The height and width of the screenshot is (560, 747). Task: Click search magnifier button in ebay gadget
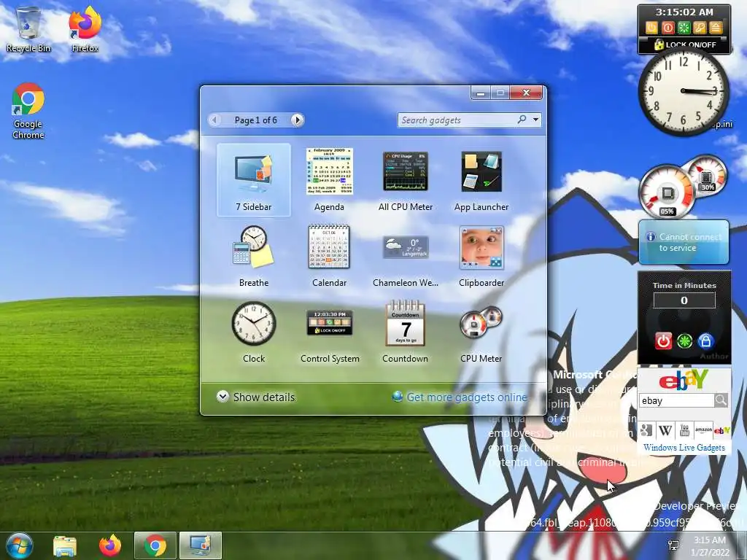(721, 400)
